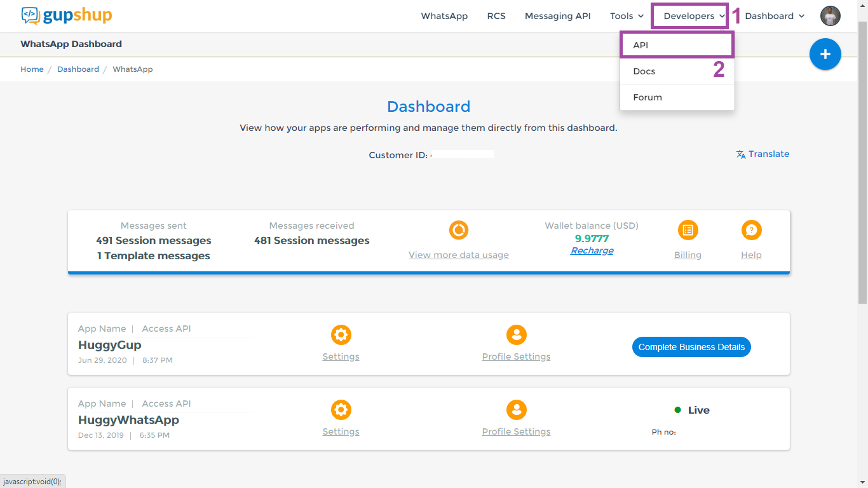Viewport: 868px width, 488px height.
Task: Click the Translate language icon
Action: [741, 154]
